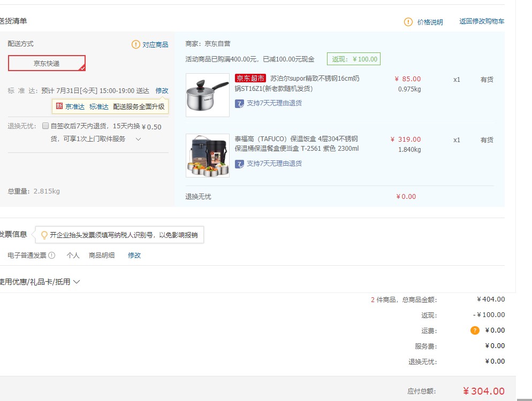Open 泰福高 保温饭盒 product title

297,143
